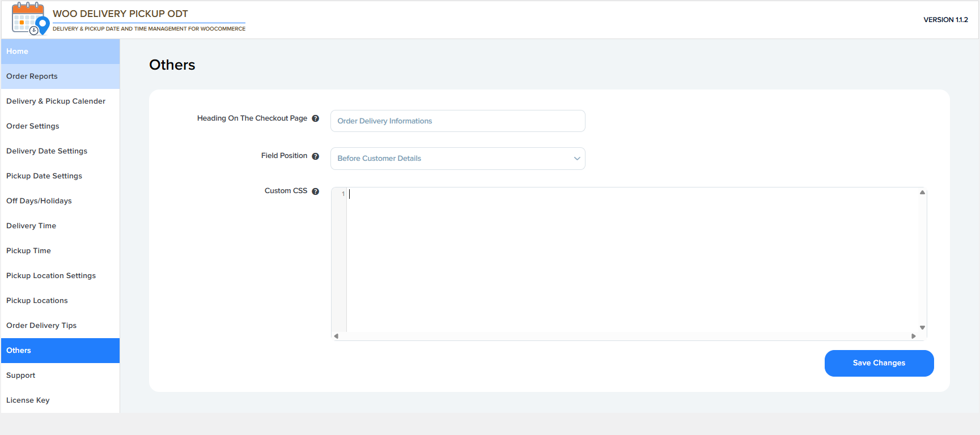The image size is (980, 435).
Task: Open the Field Position dropdown
Action: pyautogui.click(x=457, y=159)
